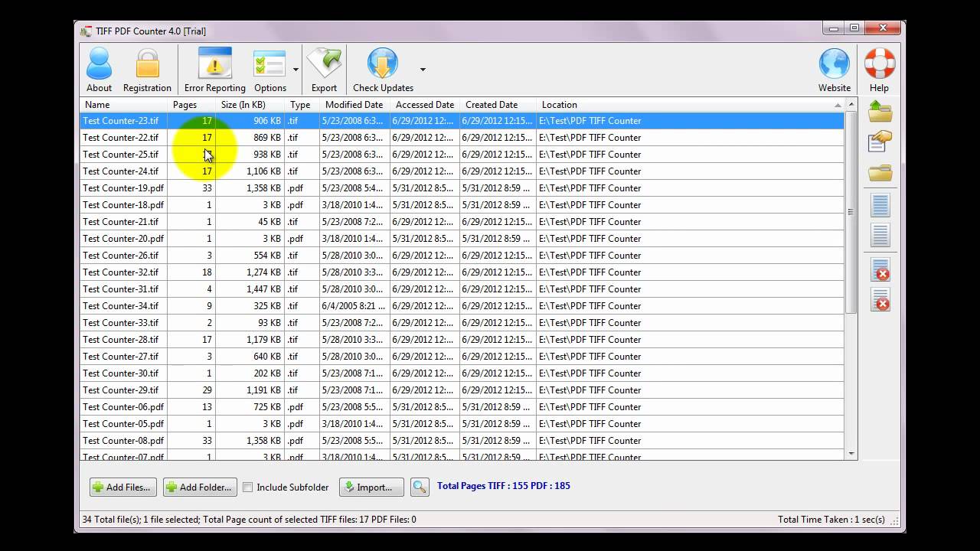
Task: Sort by the Created Date column header
Action: point(498,105)
